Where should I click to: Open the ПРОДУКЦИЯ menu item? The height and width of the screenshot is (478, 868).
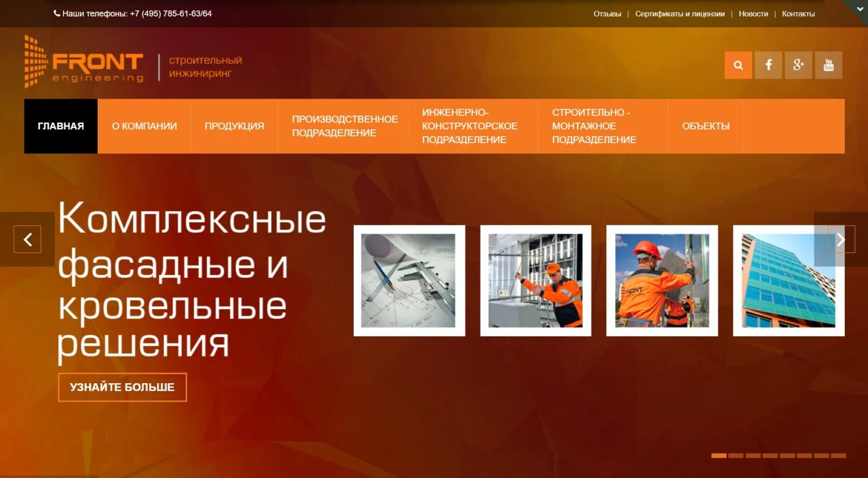[234, 126]
